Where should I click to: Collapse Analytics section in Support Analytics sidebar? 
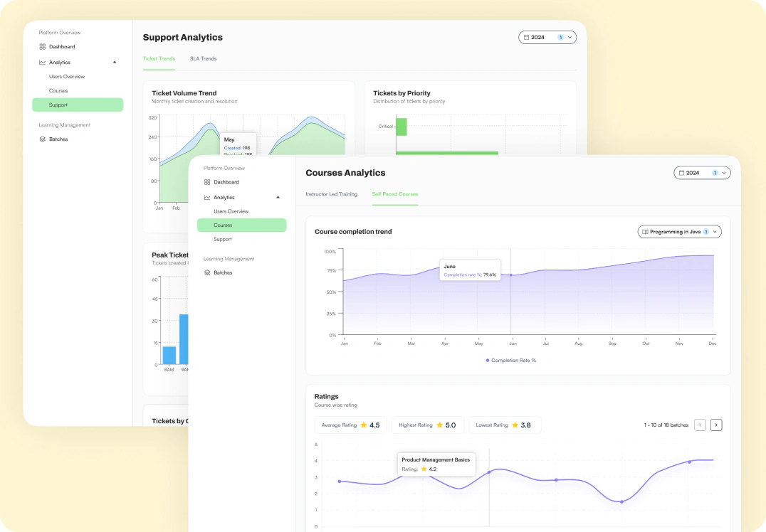coord(115,63)
